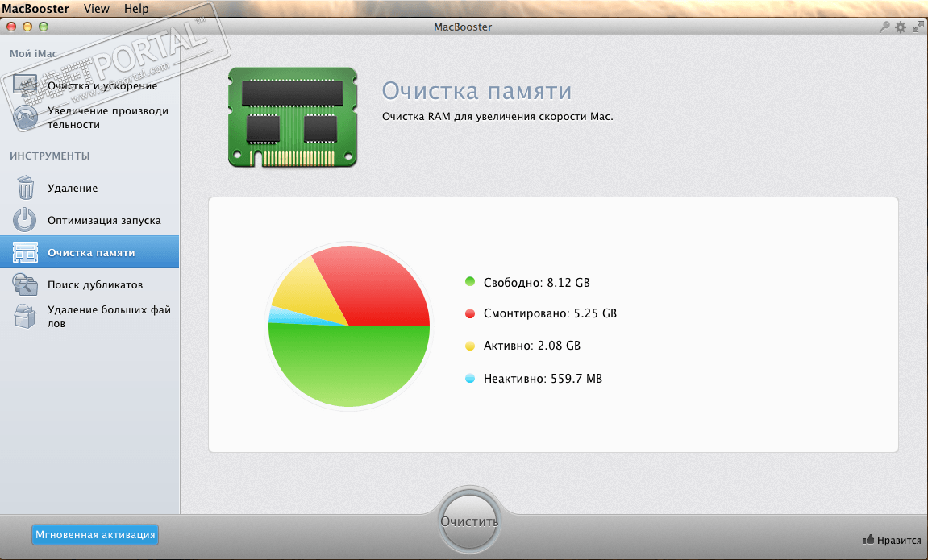The height and width of the screenshot is (560, 928).
Task: Click the fullscreen arrows icon
Action: 918,27
